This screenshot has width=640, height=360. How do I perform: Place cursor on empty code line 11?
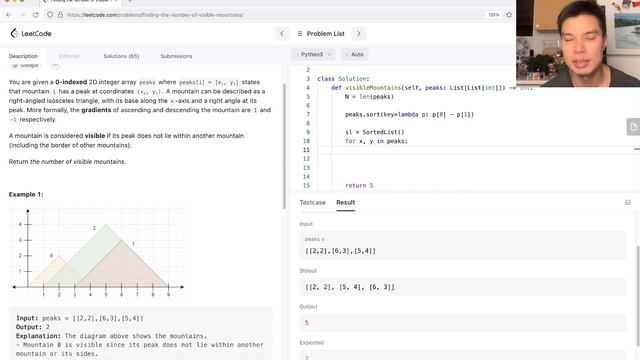point(473,150)
